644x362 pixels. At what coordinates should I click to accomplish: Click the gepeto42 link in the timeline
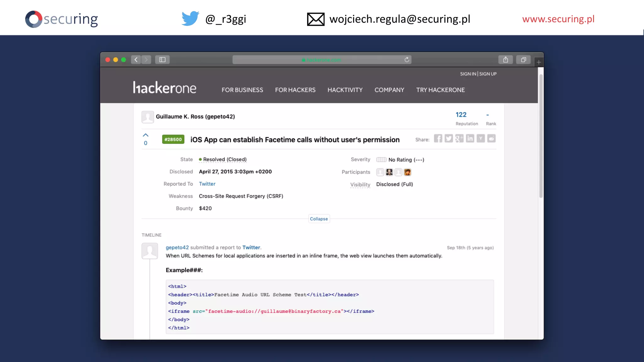[177, 248]
